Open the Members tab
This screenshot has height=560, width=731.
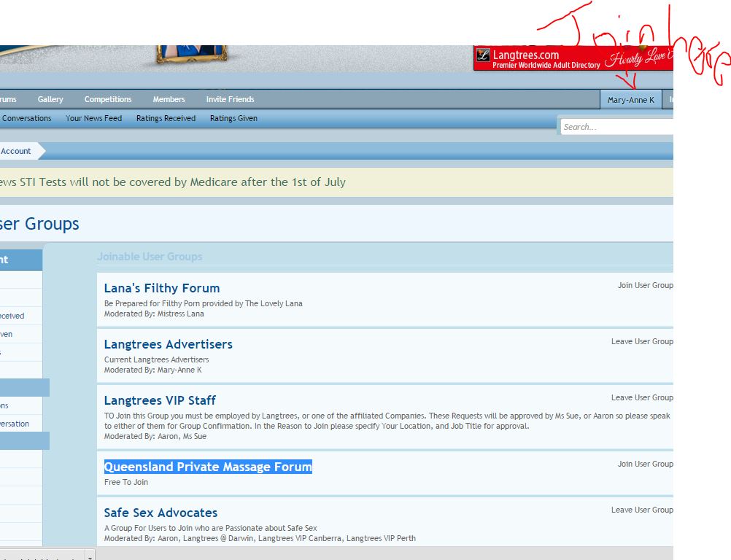[x=169, y=99]
